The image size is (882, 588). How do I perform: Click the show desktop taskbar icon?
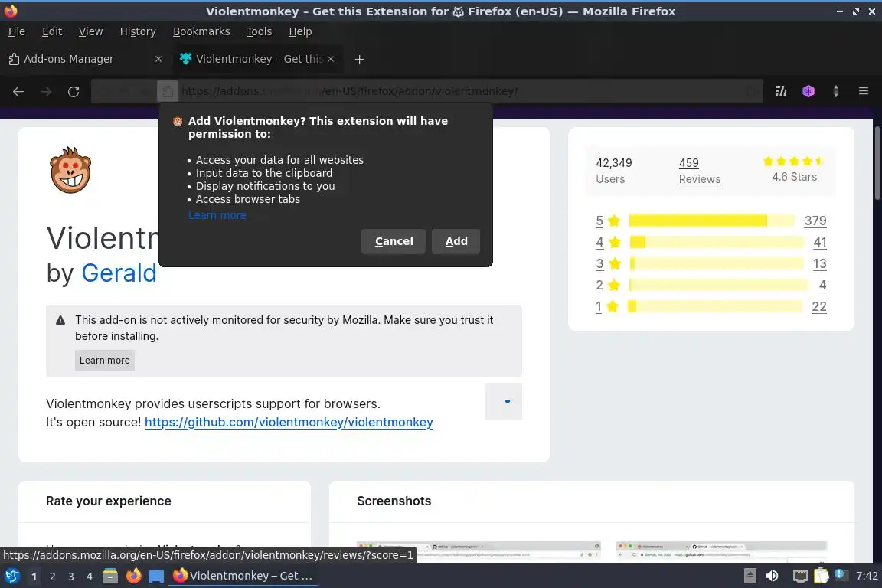(x=156, y=576)
